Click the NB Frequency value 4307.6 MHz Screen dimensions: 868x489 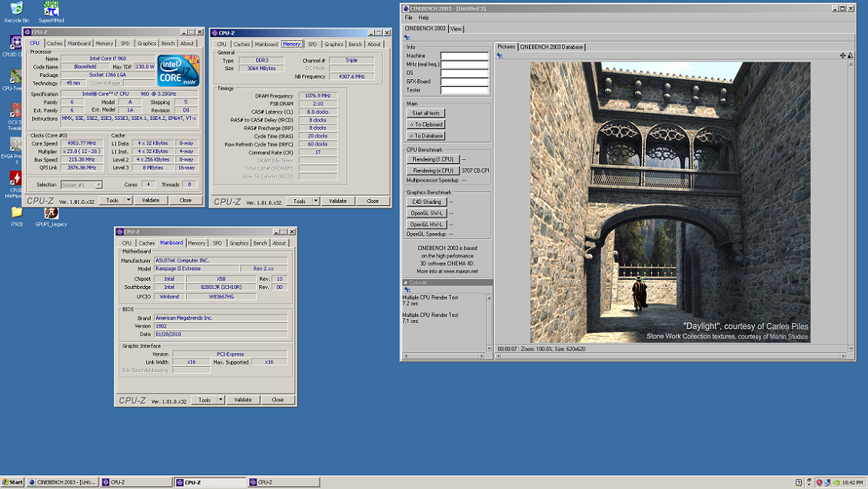point(351,77)
